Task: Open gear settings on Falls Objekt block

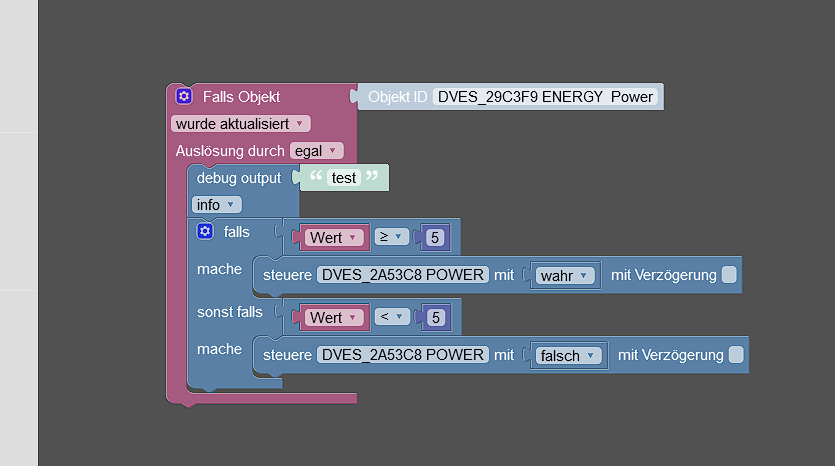Action: coord(184,96)
